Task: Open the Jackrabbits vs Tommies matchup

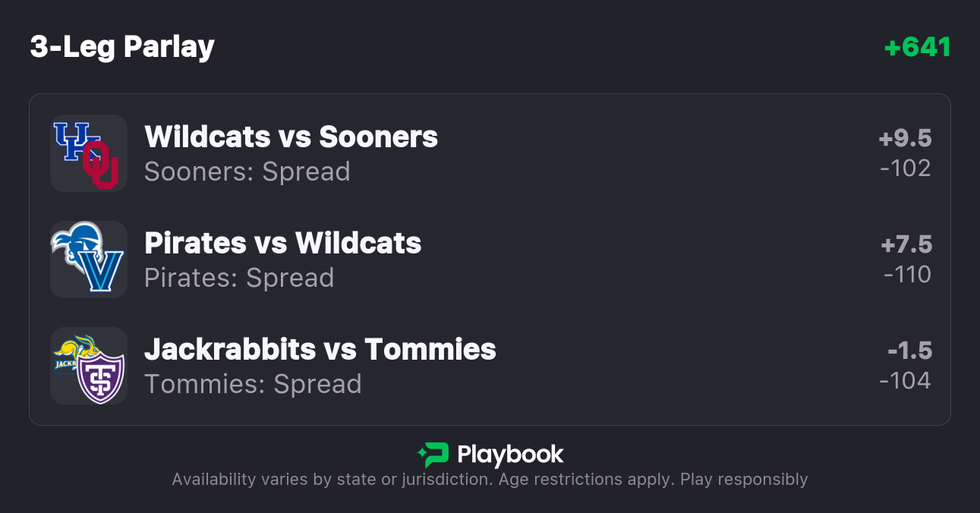Action: pyautogui.click(x=320, y=350)
